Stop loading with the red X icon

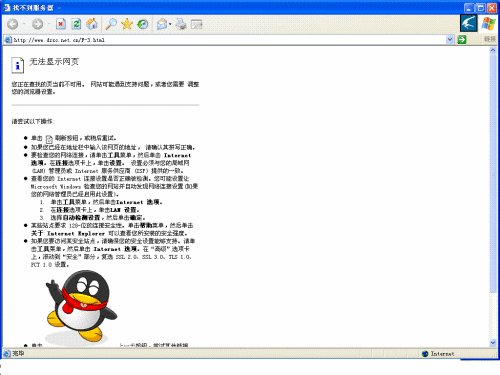pos(60,24)
